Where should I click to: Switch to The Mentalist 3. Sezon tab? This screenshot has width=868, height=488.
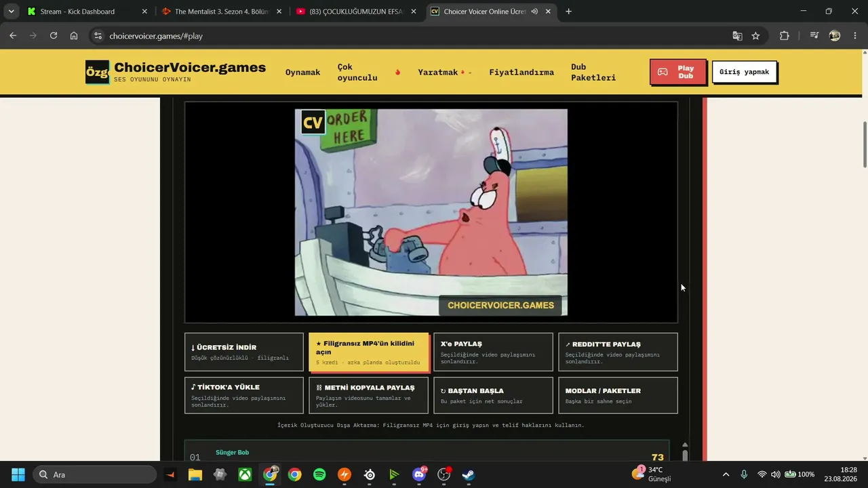tap(221, 12)
